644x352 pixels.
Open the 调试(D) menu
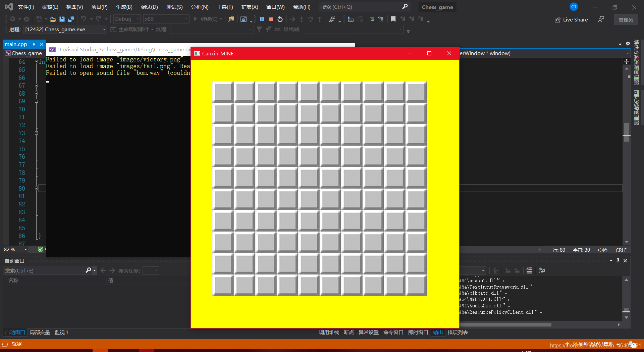pos(149,7)
